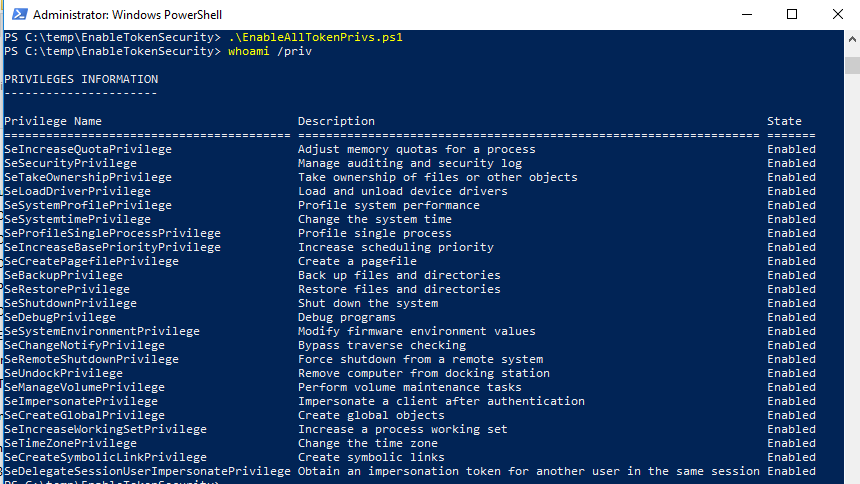This screenshot has height=484, width=860.
Task: Click the SeImpersonatePrivilege entry
Action: point(81,401)
